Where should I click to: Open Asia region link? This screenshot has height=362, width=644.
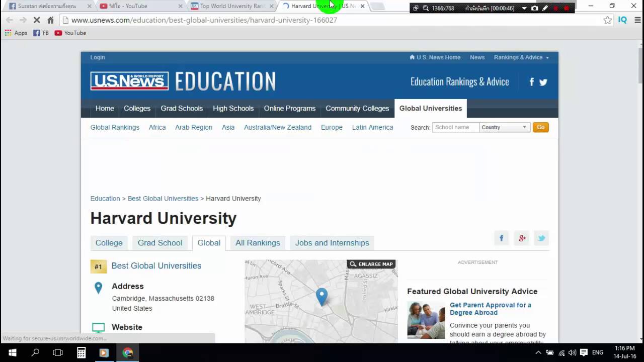coord(228,127)
